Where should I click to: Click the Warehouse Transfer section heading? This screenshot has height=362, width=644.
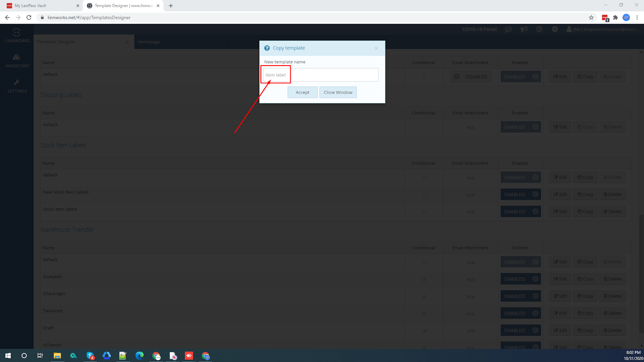67,230
